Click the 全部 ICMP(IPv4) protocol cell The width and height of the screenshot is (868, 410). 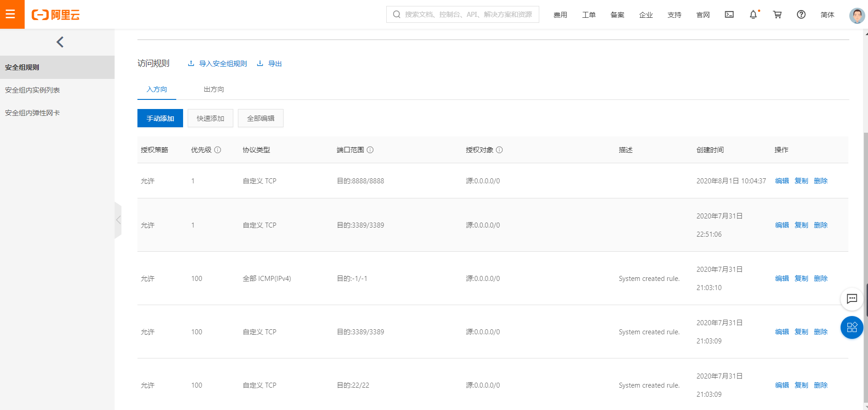267,279
